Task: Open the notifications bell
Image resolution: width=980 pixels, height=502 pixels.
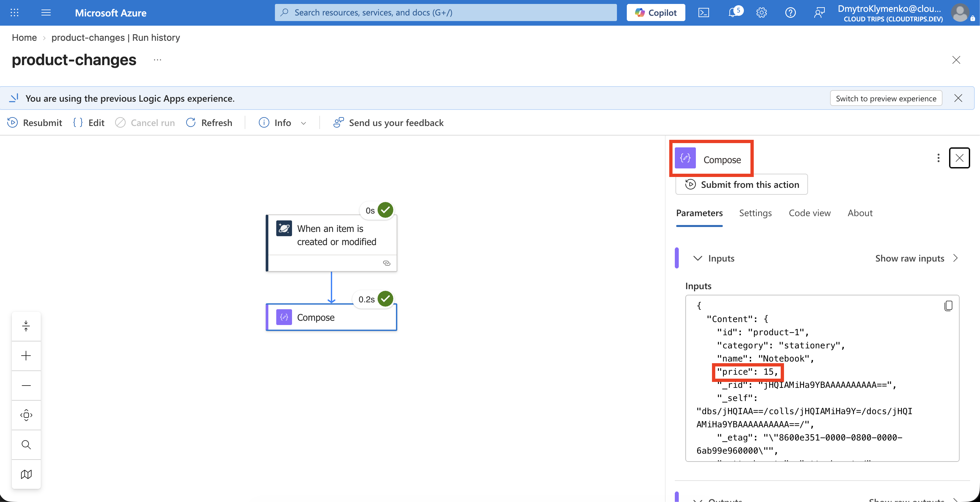Action: 733,13
